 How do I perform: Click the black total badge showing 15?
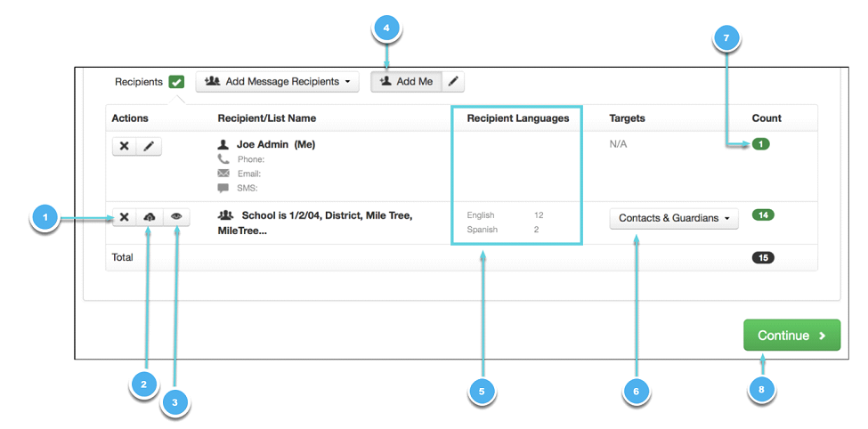click(x=763, y=257)
